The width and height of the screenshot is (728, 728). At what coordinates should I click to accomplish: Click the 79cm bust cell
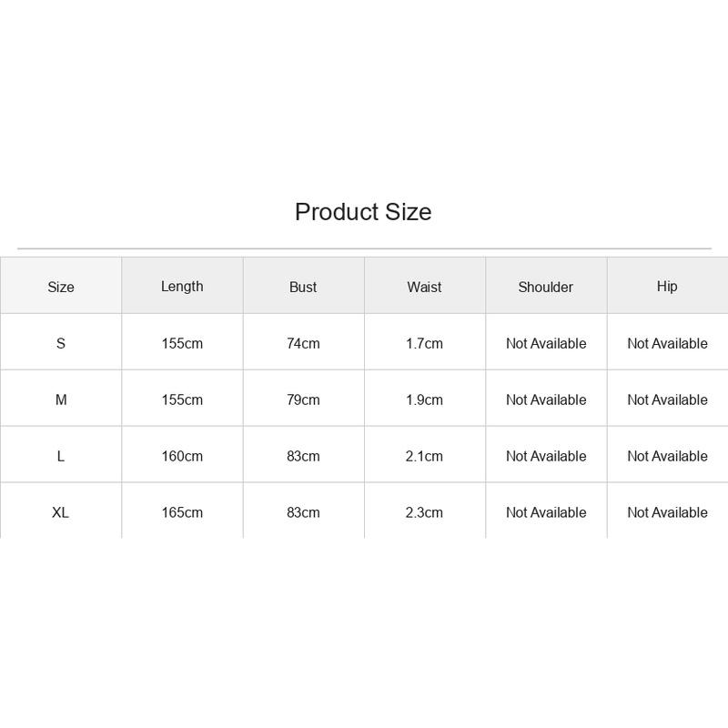[x=303, y=399]
